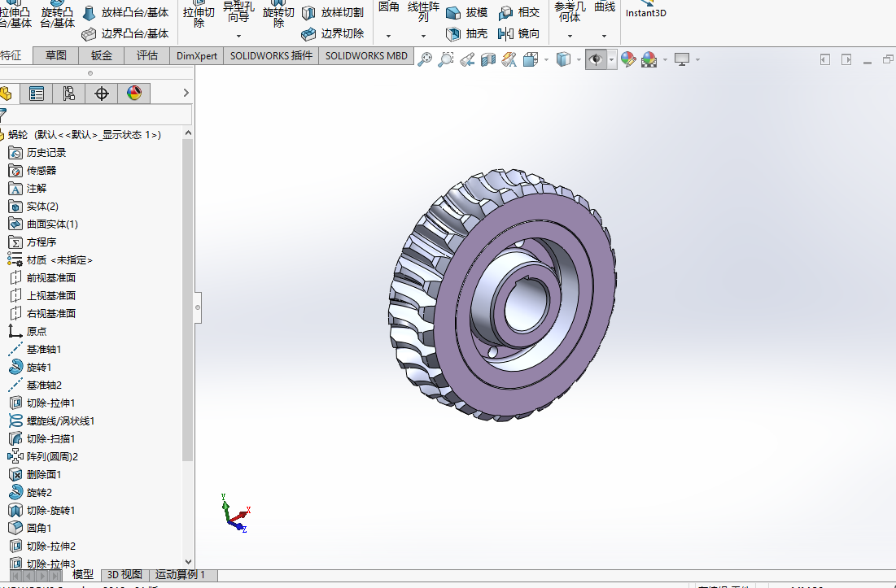The width and height of the screenshot is (896, 588).
Task: Open the 曲线 curves dropdown arrow
Action: 604,36
